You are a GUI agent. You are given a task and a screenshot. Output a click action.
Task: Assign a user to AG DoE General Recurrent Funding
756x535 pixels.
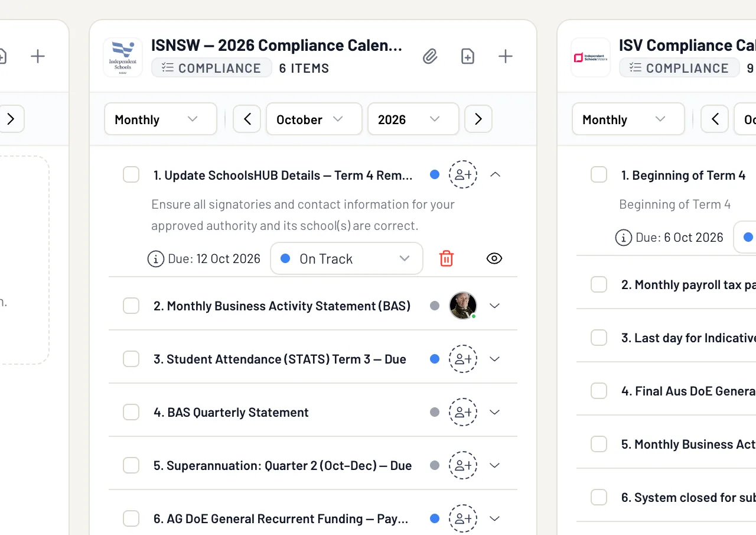(x=463, y=518)
